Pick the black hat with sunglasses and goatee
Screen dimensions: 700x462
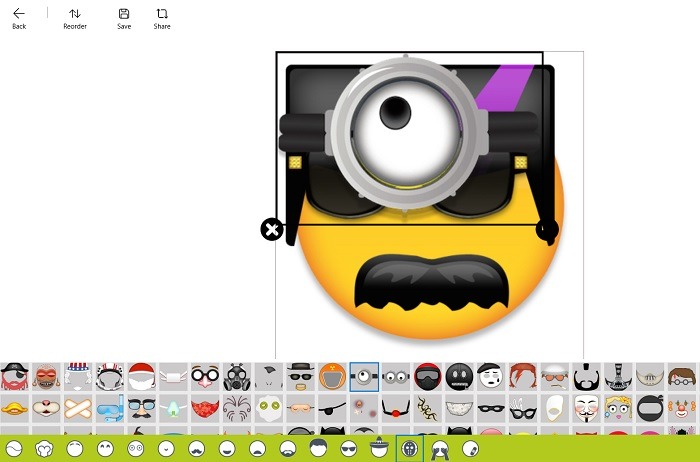[x=300, y=377]
